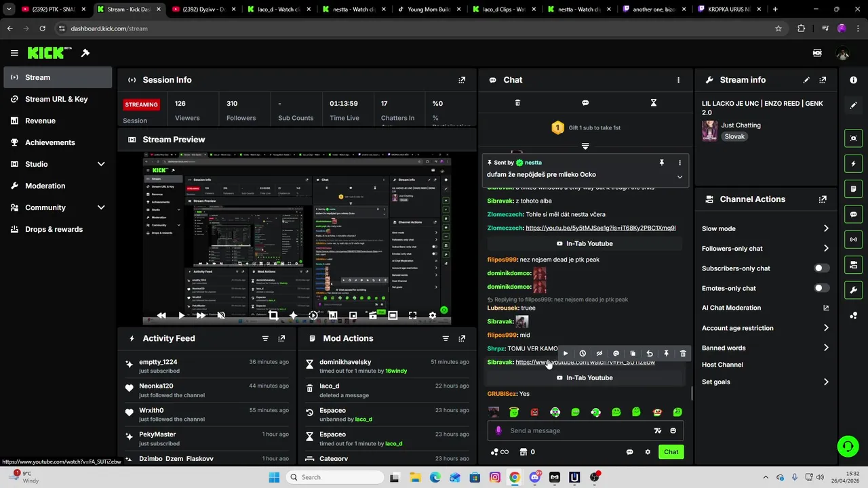Screen dimensions: 868x488
Task: Open the Moderation page
Action: tap(58, 186)
